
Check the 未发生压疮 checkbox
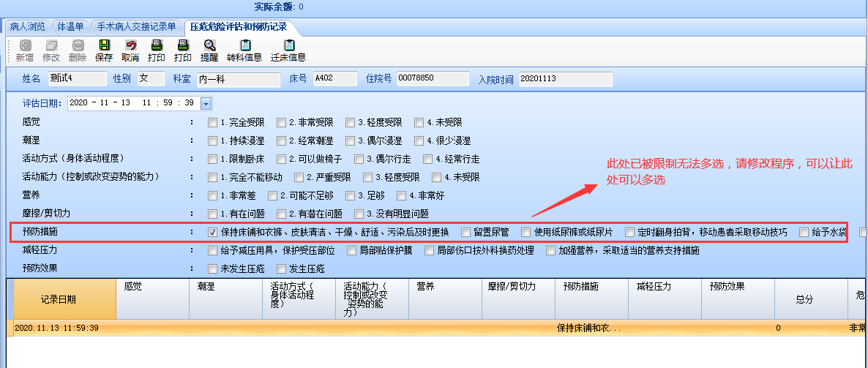212,269
